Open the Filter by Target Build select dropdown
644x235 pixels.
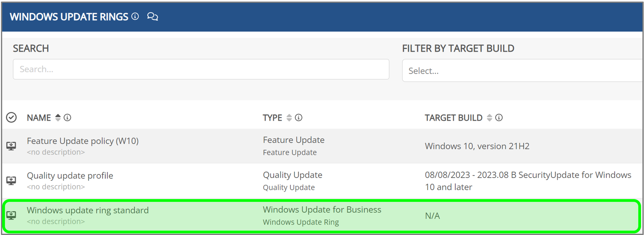[x=522, y=71]
